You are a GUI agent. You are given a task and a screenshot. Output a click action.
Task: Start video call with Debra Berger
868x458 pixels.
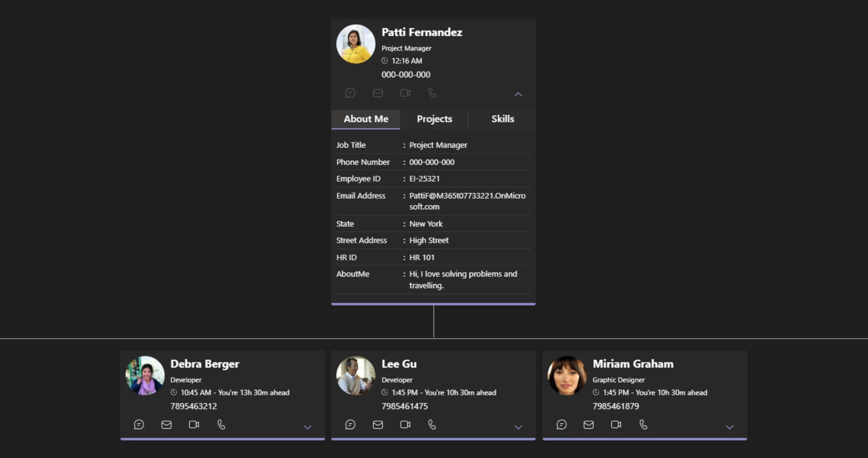point(194,424)
